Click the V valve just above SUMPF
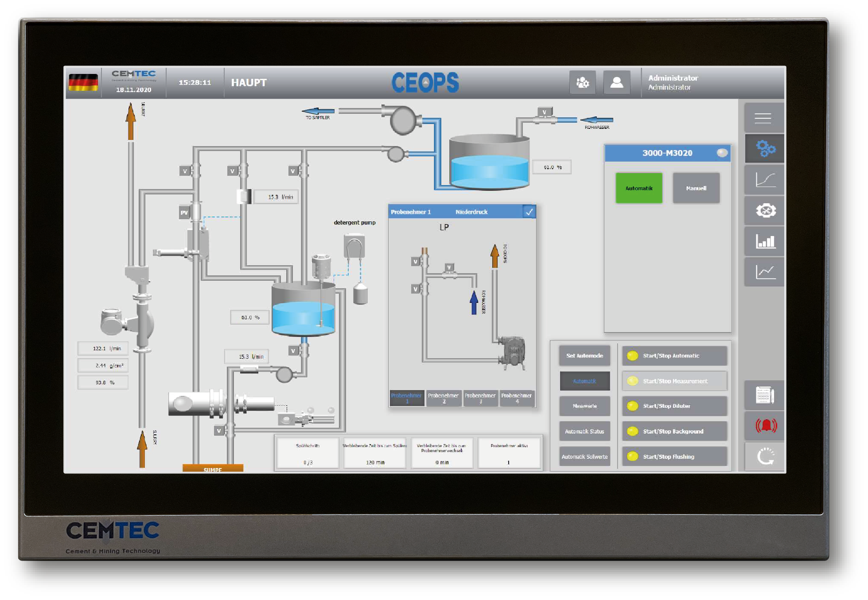The height and width of the screenshot is (600, 868). (x=219, y=430)
